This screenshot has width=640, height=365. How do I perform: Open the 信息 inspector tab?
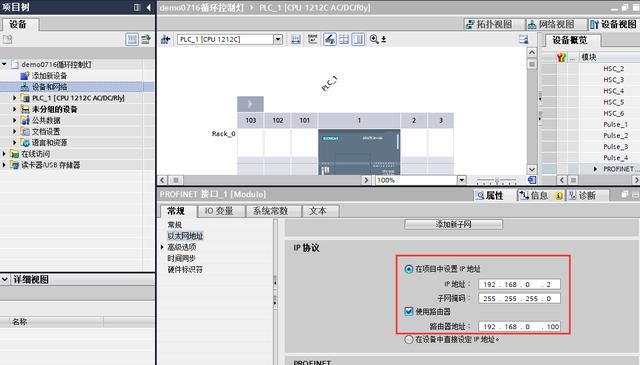click(x=540, y=196)
